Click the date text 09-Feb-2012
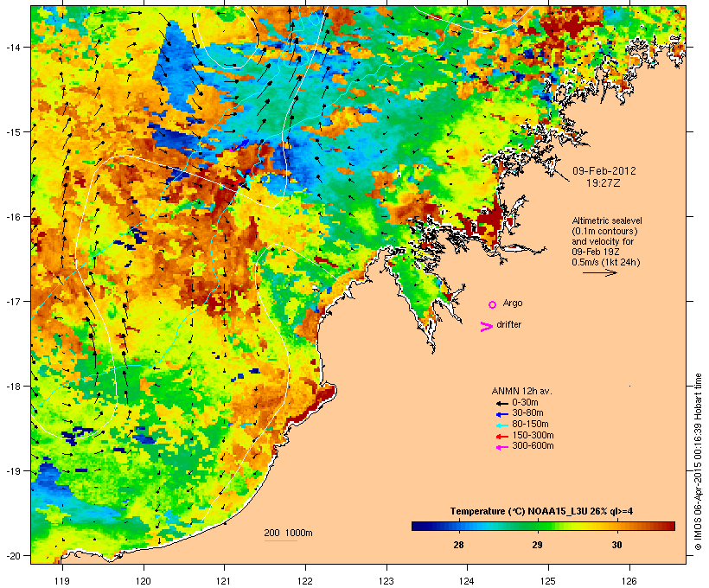 [x=604, y=171]
